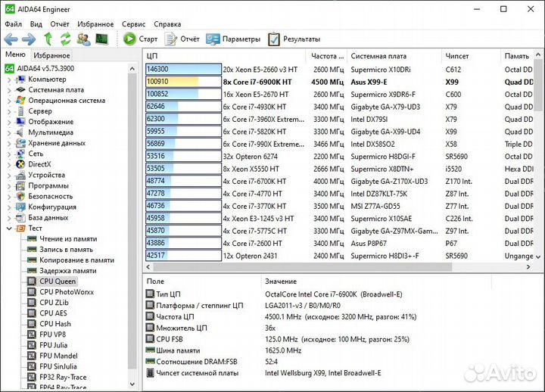The height and width of the screenshot is (392, 545).
Task: Open the Сервис menu
Action: click(x=133, y=24)
